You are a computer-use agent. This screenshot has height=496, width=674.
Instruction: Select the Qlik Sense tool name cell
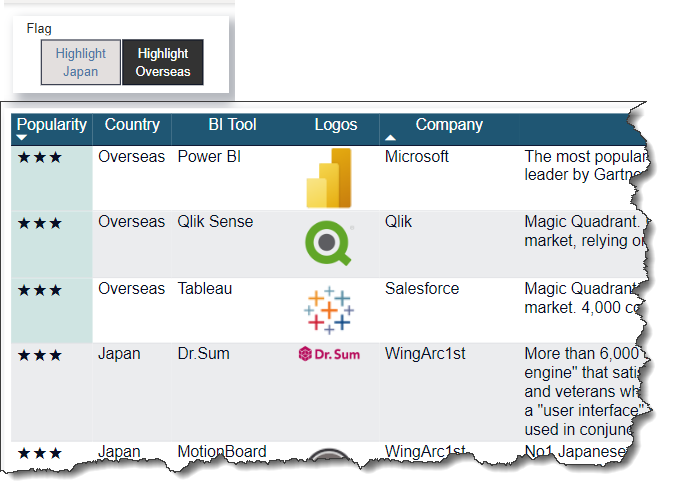tap(215, 222)
